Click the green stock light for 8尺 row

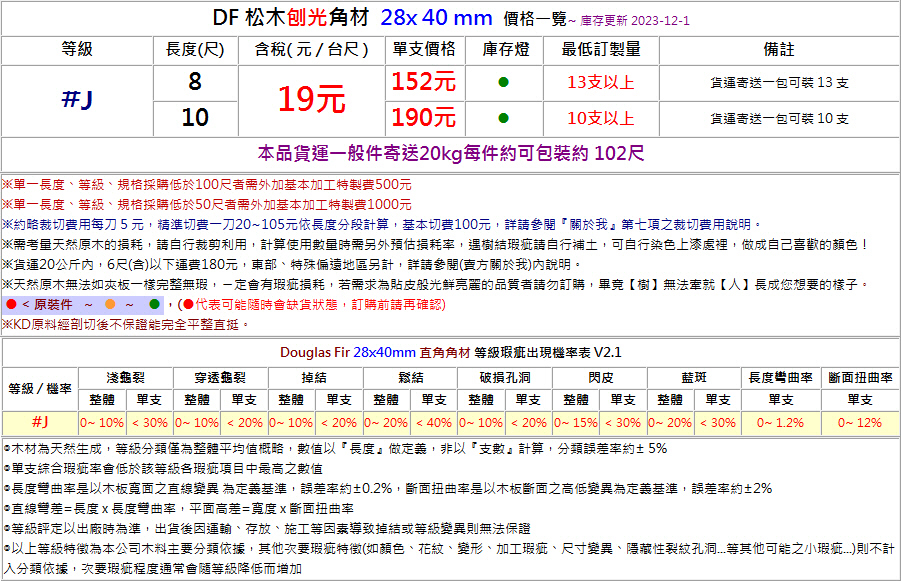click(503, 82)
